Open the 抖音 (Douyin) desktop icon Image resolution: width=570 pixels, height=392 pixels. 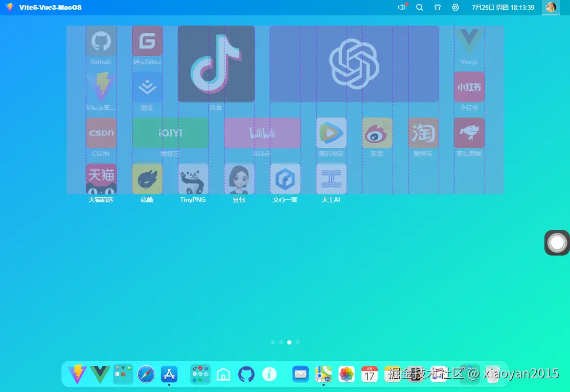coord(216,63)
